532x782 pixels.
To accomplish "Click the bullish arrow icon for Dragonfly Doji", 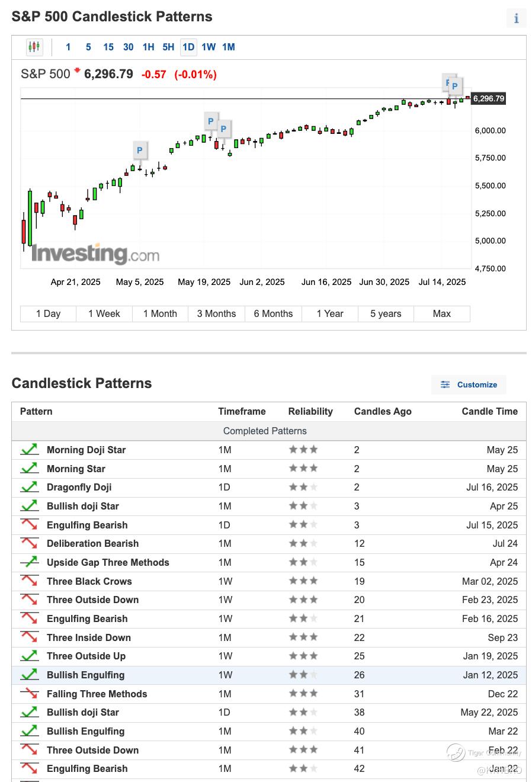I will 30,487.
